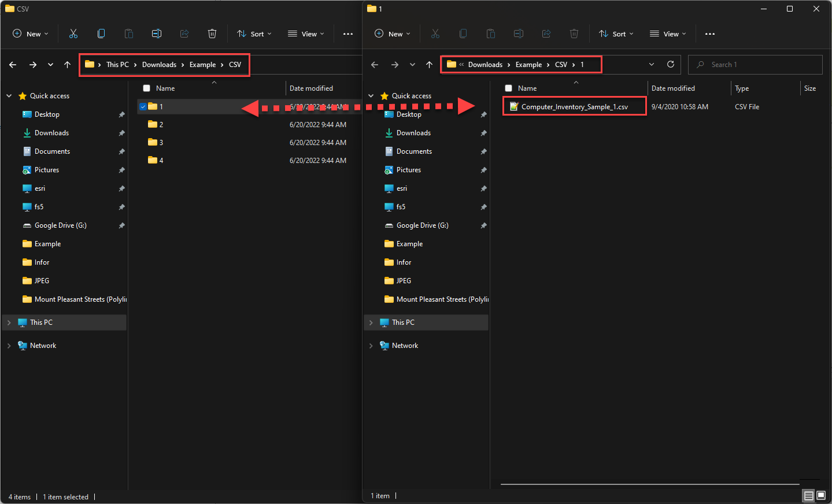The image size is (832, 504).
Task: Switch to details view icon in status bar
Action: [809, 495]
